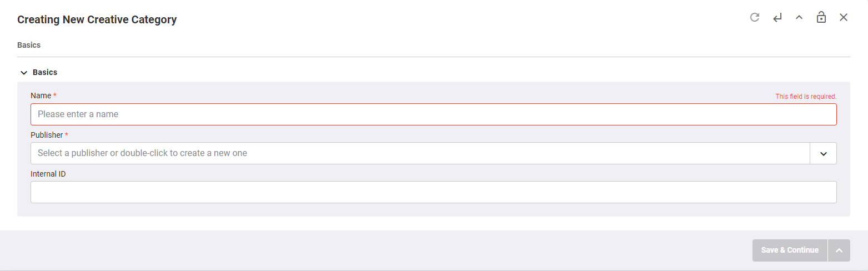This screenshot has height=271, width=868.
Task: Click the 'Creating New Creative Category' title
Action: click(97, 19)
